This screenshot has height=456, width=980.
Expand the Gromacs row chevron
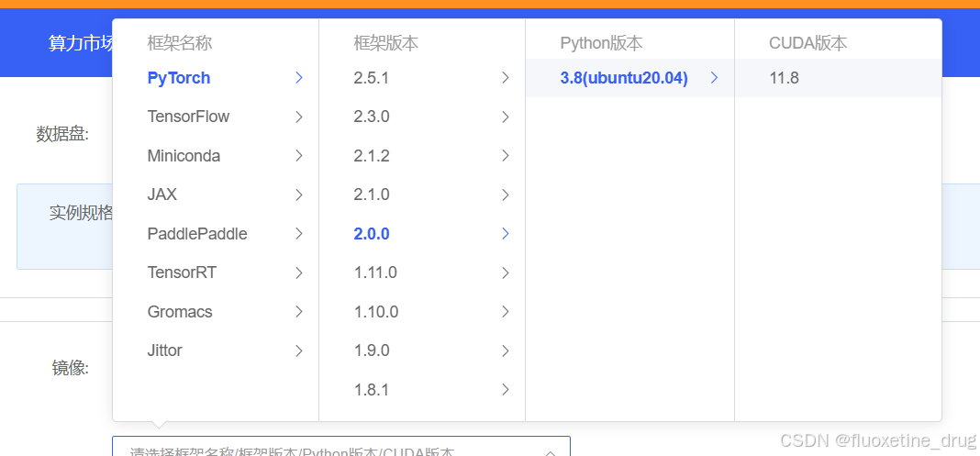(x=299, y=311)
